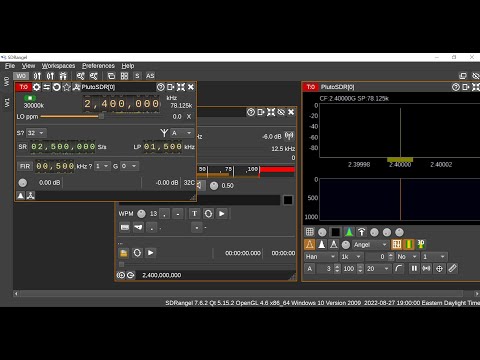Open help in PlutoSDR device window
The width and height of the screenshot is (480, 360).
coord(161,87)
